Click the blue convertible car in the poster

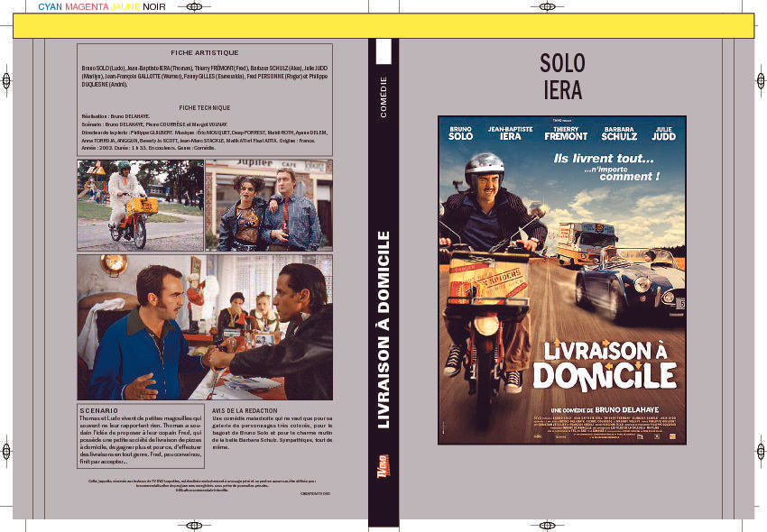[631, 285]
